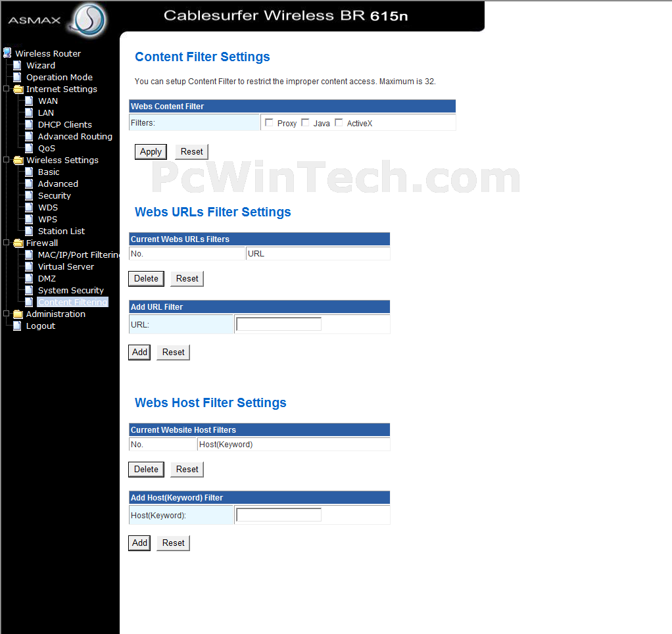Go to Operation Mode

point(60,77)
